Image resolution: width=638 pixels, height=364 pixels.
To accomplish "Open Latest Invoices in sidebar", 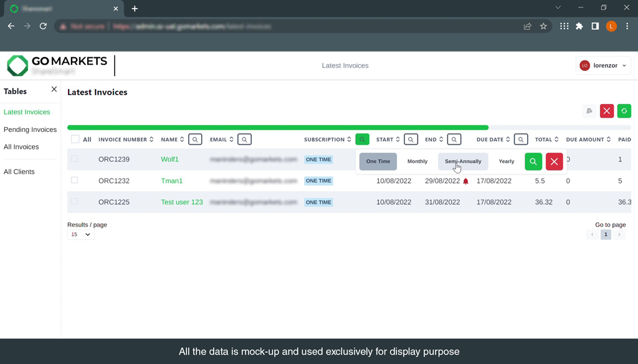I will click(27, 112).
